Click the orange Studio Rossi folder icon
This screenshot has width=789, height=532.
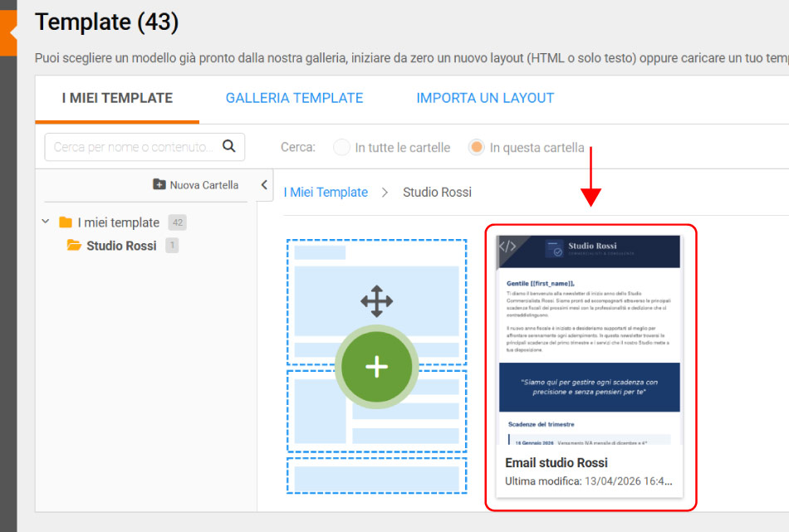pos(74,246)
